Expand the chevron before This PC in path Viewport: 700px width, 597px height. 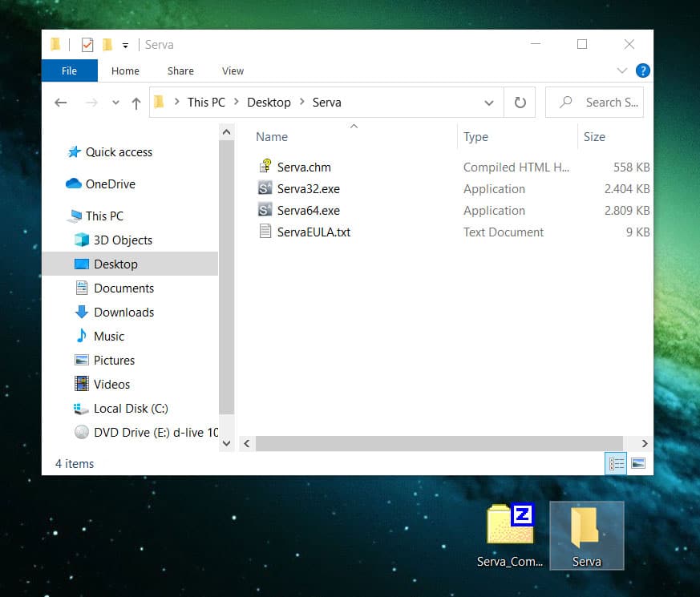[176, 103]
